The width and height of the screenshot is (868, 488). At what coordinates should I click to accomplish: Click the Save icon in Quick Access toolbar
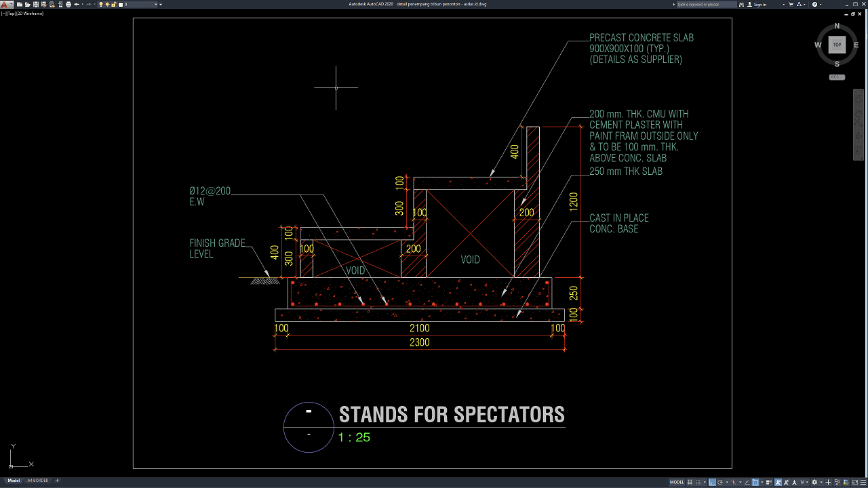36,4
